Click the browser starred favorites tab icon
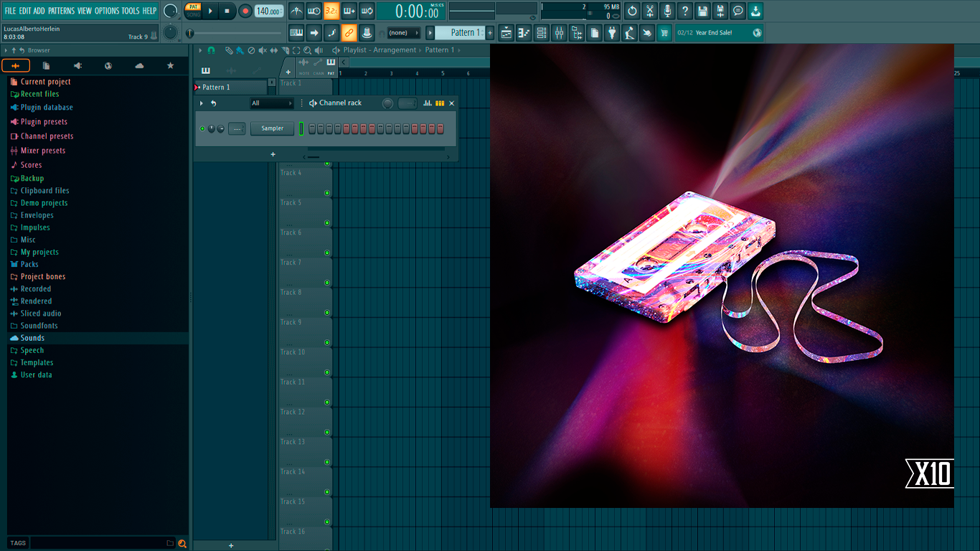The width and height of the screenshot is (980, 551). (x=170, y=66)
